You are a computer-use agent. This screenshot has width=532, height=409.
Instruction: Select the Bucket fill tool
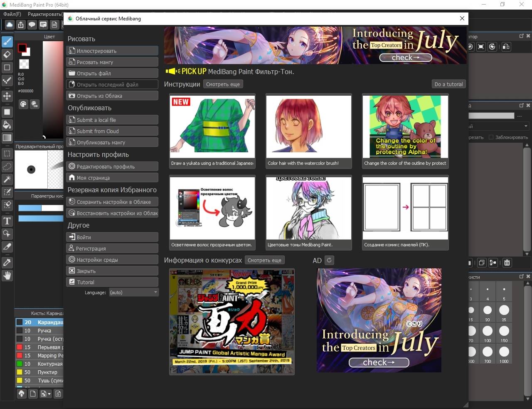7,125
